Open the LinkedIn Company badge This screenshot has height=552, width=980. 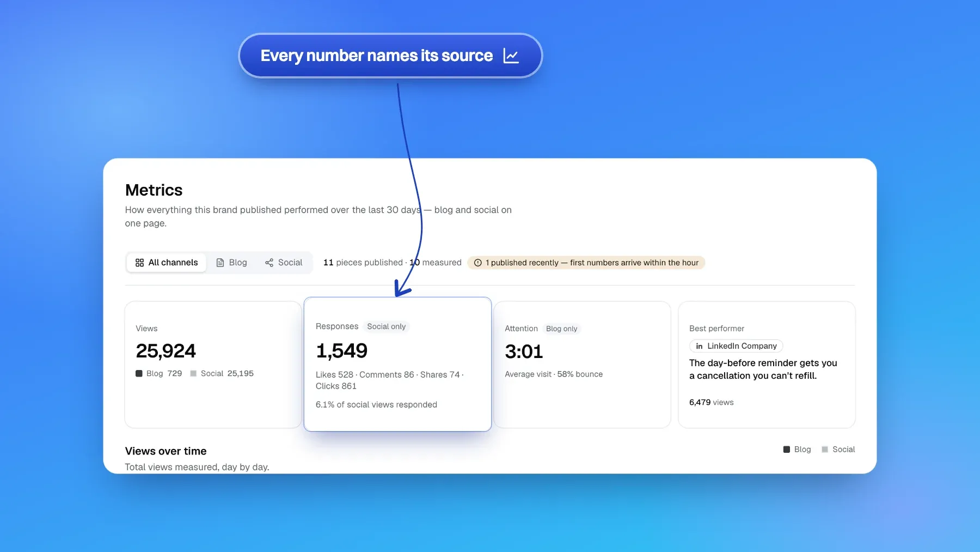click(x=736, y=346)
